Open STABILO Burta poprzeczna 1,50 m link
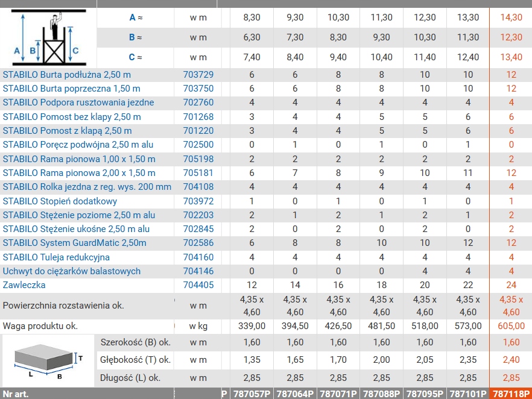This screenshot has height=399, width=532. pos(71,89)
